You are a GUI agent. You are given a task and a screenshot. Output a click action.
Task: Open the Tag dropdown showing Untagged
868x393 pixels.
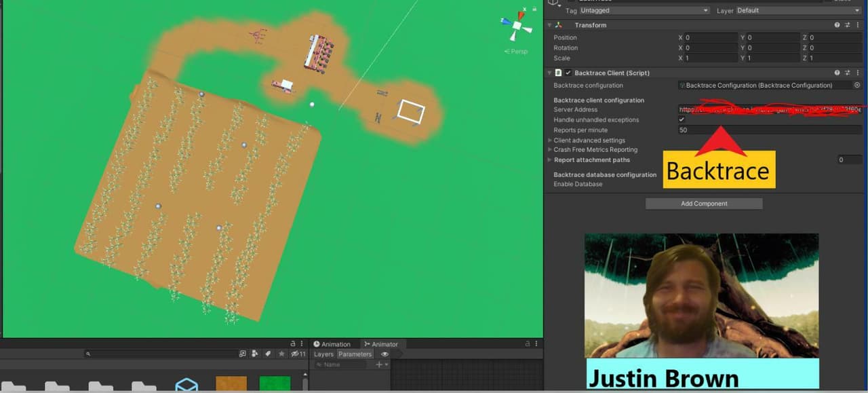(x=644, y=11)
